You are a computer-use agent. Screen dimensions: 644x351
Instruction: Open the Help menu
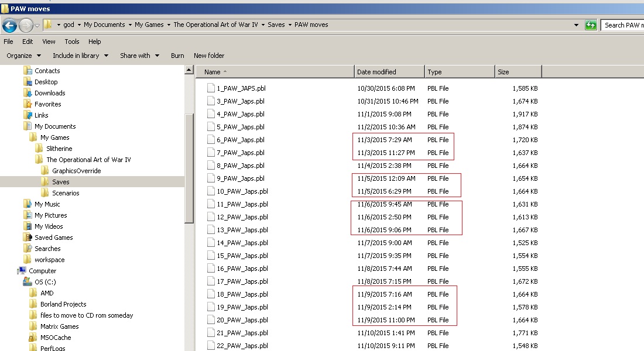point(94,42)
